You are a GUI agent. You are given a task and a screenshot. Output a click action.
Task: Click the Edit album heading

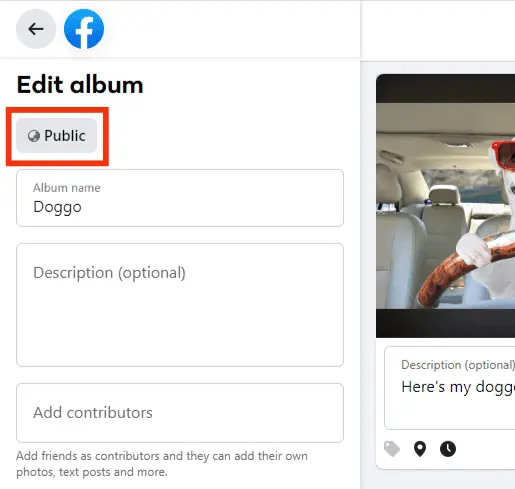click(x=80, y=85)
